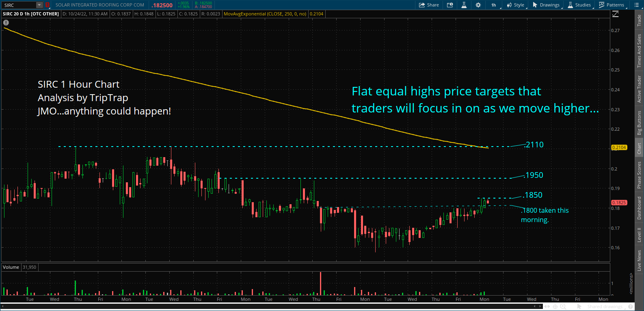This screenshot has width=644, height=311.
Task: Select the Chart side tab
Action: tap(639, 148)
